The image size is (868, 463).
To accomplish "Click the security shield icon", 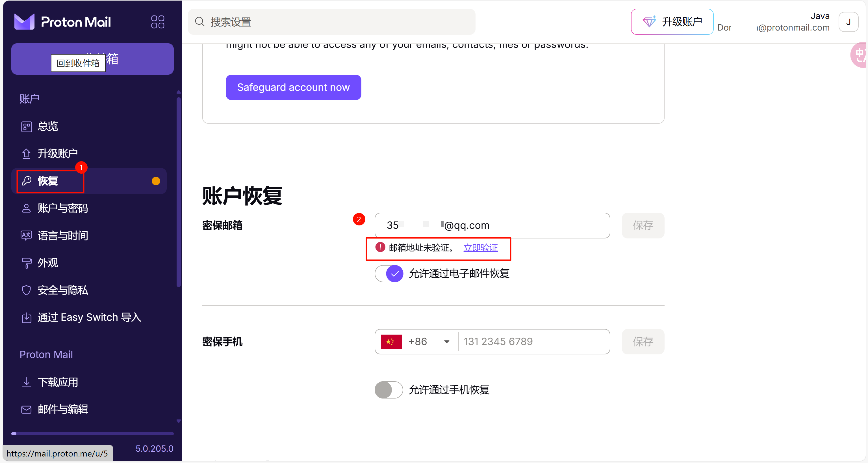I will pos(26,290).
